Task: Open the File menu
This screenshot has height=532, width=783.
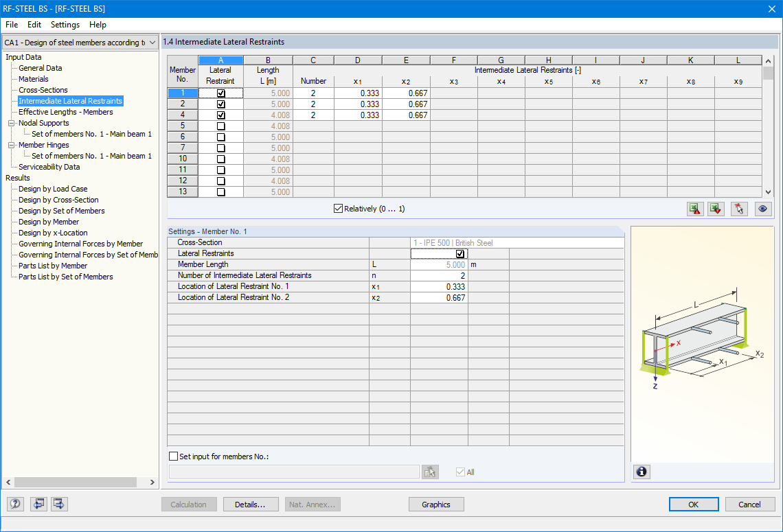Action: (x=12, y=25)
